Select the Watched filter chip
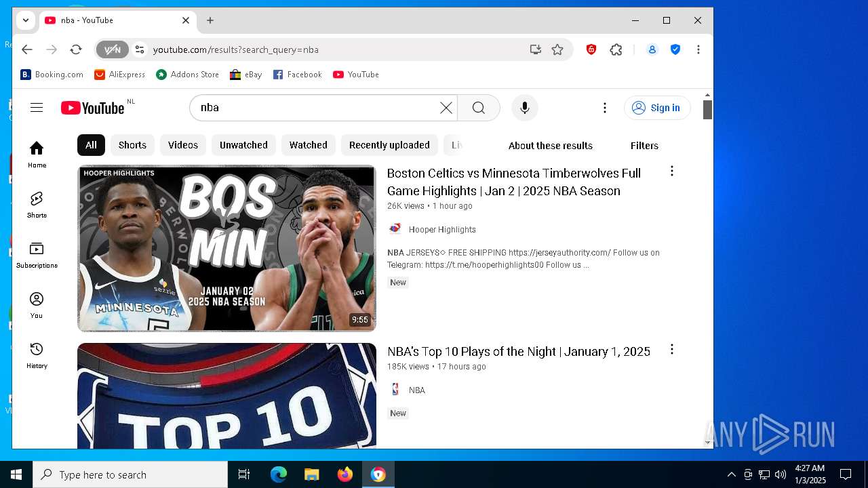 coord(309,145)
